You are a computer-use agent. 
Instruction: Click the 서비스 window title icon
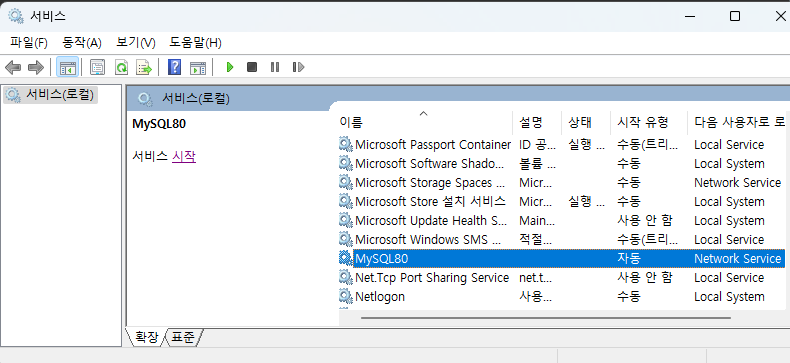click(x=16, y=16)
